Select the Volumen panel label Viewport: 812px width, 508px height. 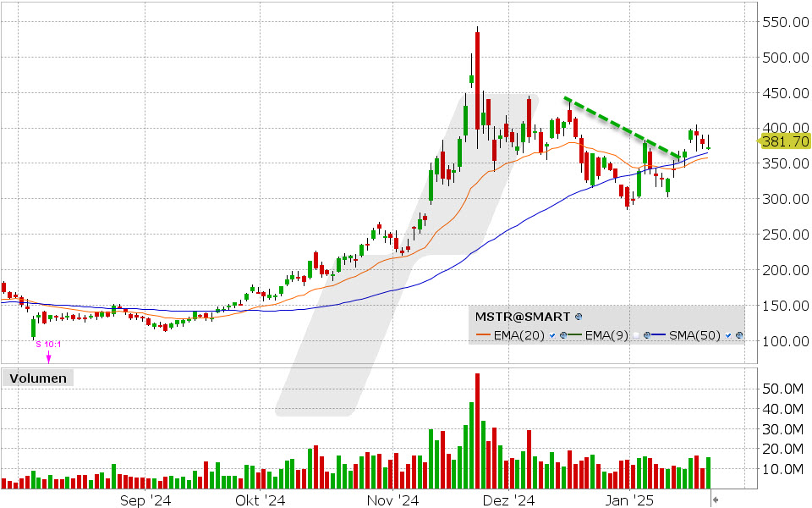click(38, 378)
